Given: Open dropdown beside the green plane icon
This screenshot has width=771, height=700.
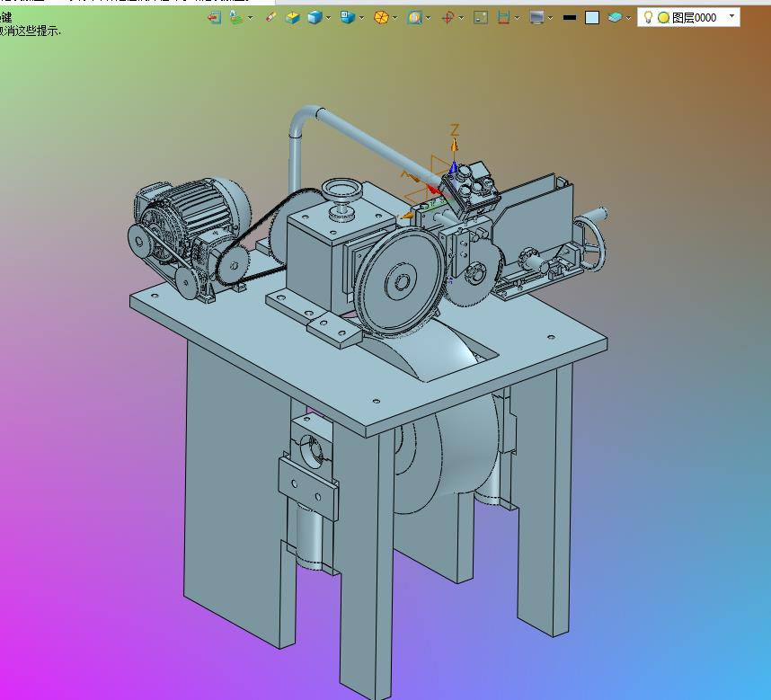Looking at the screenshot, I should point(251,18).
